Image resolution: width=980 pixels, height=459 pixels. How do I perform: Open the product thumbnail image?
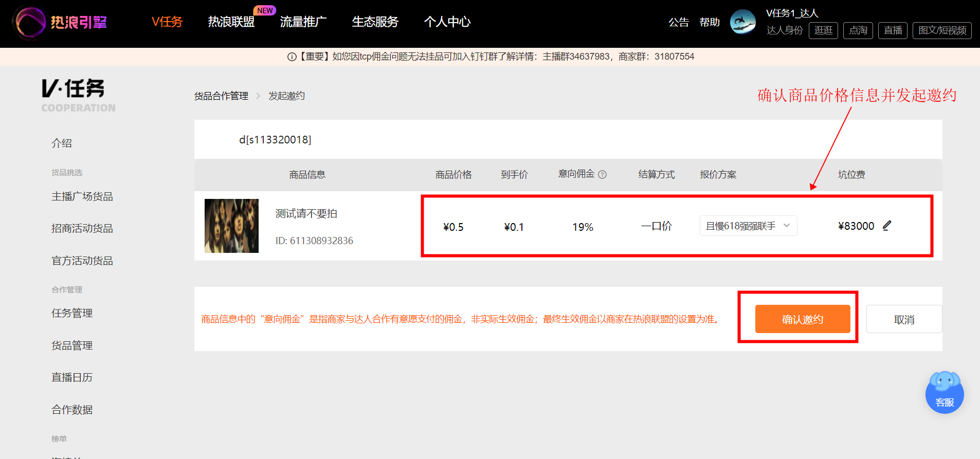231,226
